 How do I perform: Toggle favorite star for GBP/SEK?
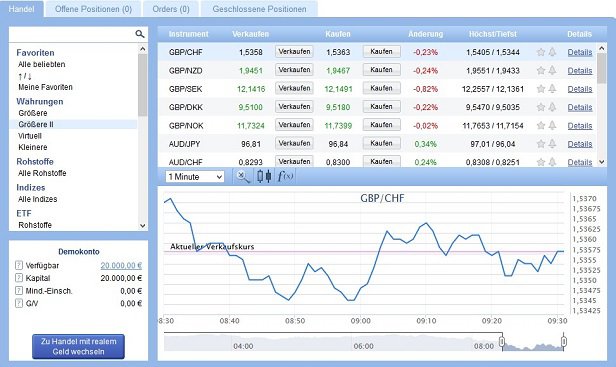point(541,89)
